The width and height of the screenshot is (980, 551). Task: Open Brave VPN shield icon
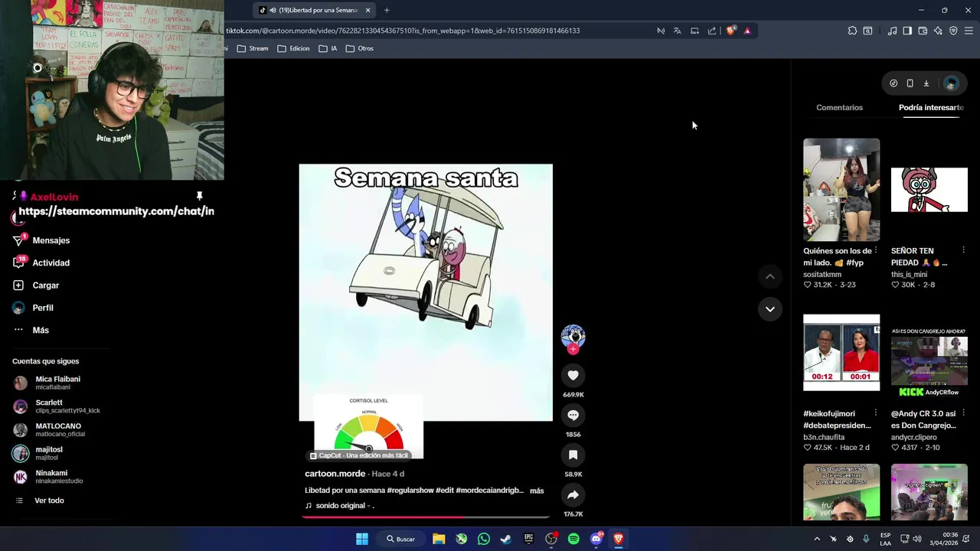pyautogui.click(x=953, y=31)
